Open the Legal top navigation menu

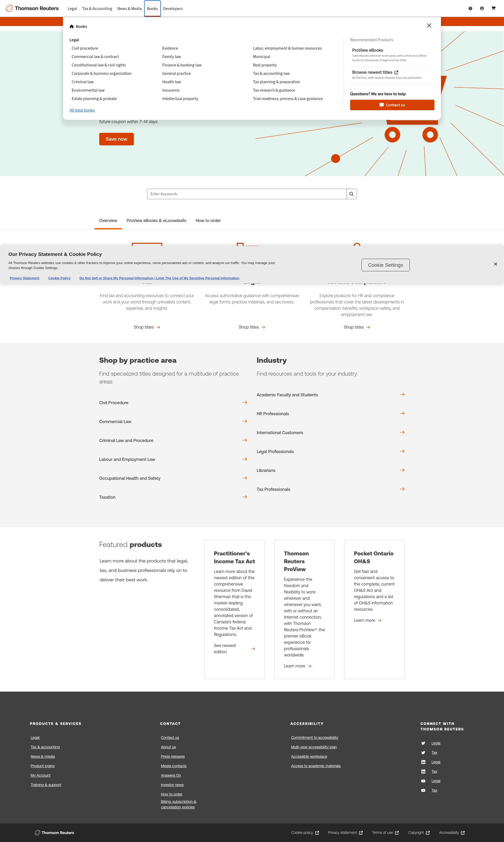point(72,8)
